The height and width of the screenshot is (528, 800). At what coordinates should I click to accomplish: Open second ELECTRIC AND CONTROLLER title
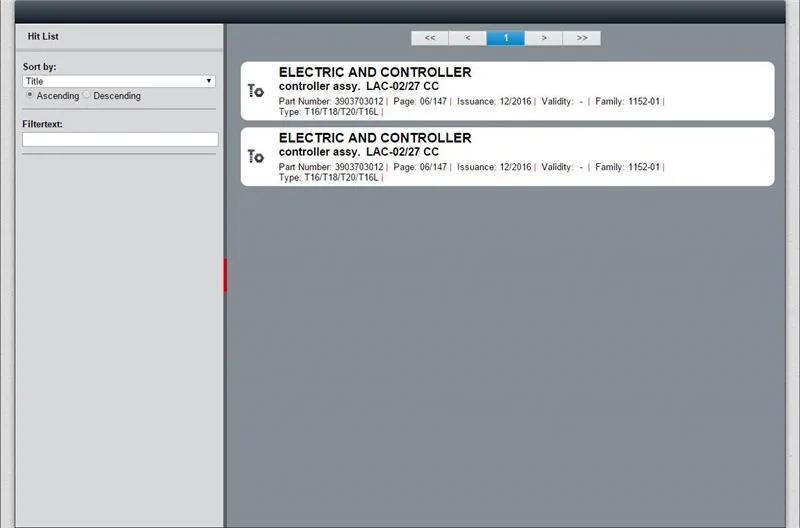[x=375, y=138]
